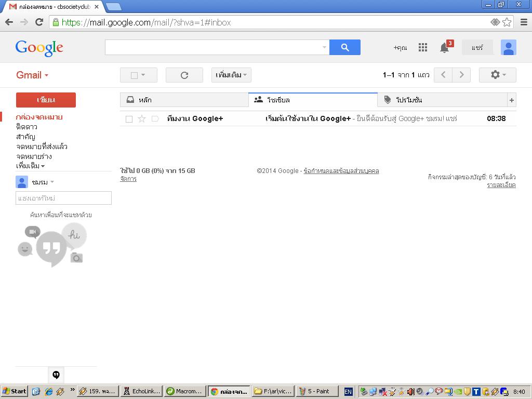Open the select-all checkbox dropdown
The height and width of the screenshot is (399, 532).
(138, 75)
